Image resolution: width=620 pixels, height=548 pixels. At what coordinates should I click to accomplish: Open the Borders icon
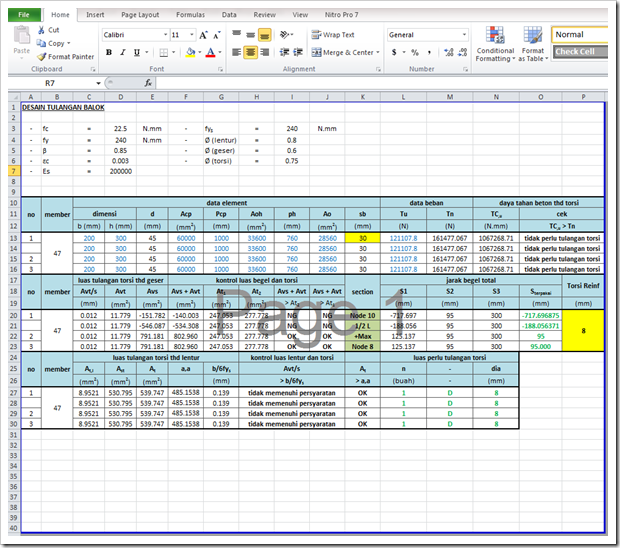point(163,52)
